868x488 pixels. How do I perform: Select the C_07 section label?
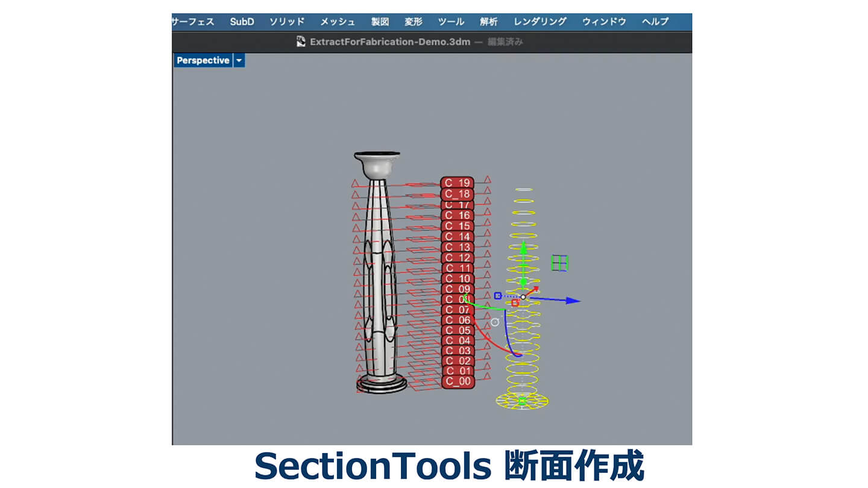457,310
